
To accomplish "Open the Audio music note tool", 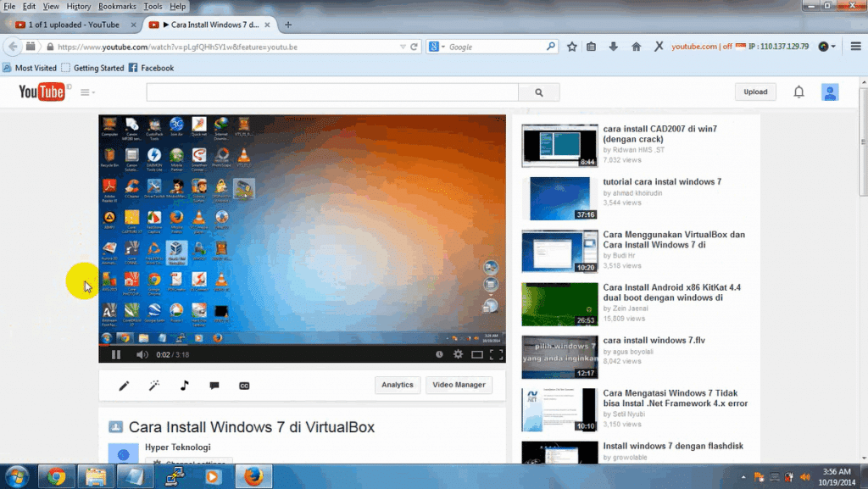I will pos(184,386).
